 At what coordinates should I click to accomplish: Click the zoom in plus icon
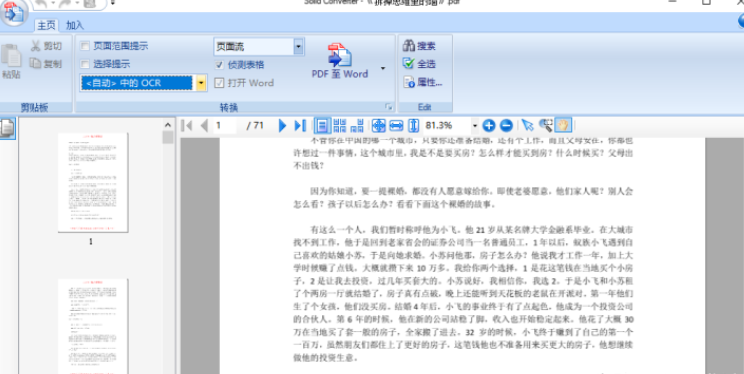489,126
